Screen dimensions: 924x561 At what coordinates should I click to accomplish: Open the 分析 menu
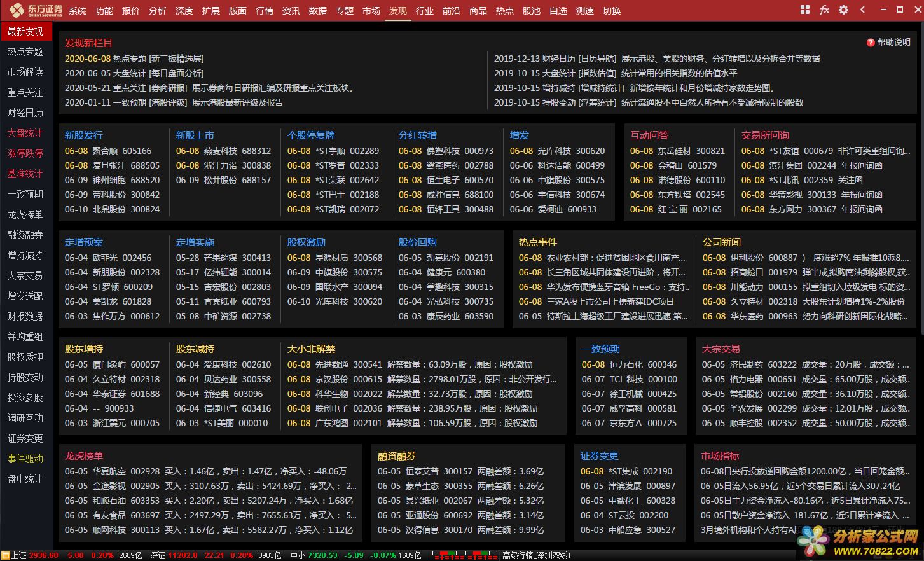[x=158, y=11]
